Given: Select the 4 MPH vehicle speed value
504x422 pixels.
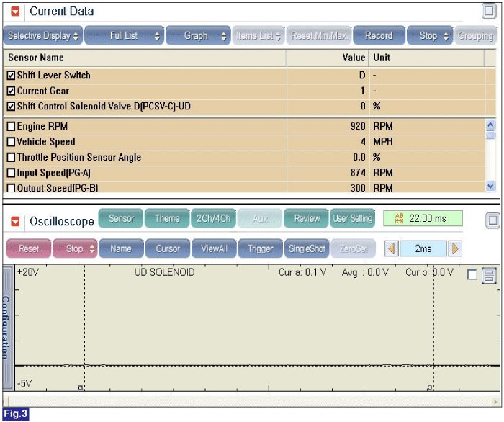Looking at the screenshot, I should click(363, 142).
